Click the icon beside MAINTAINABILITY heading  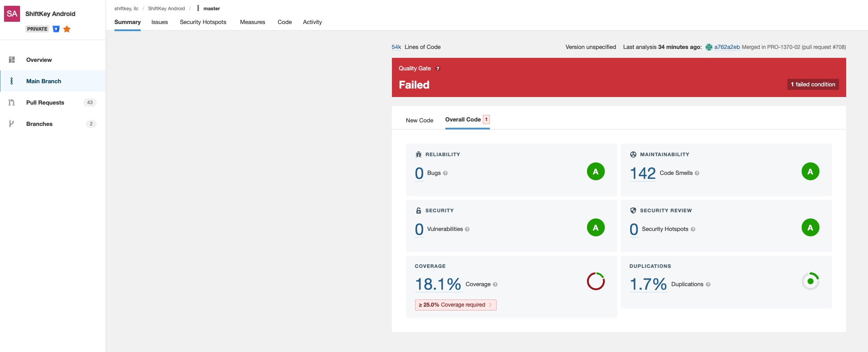pyautogui.click(x=633, y=154)
